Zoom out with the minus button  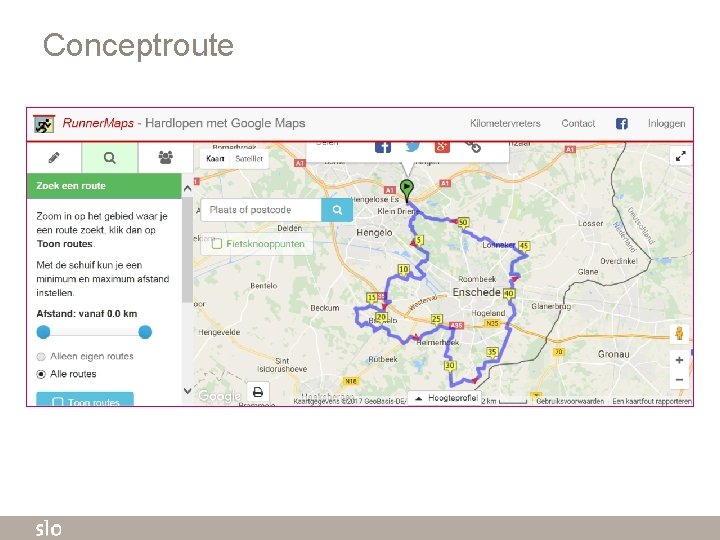(x=679, y=380)
